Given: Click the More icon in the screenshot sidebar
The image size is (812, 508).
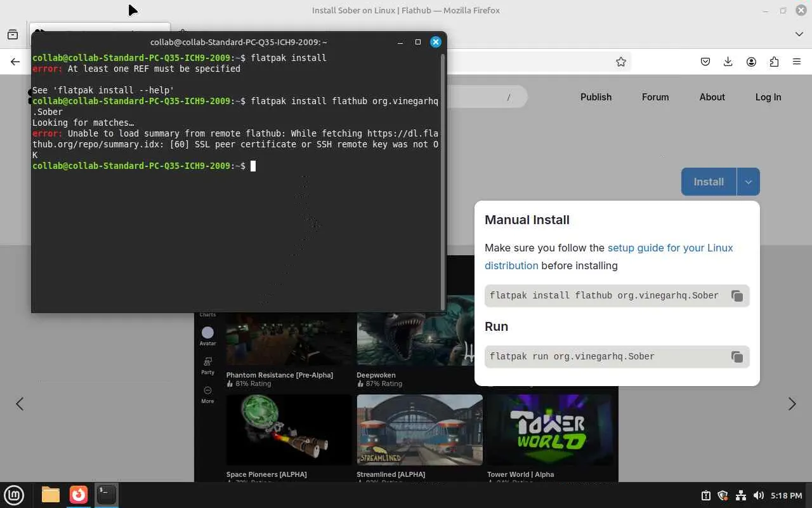Looking at the screenshot, I should (207, 391).
